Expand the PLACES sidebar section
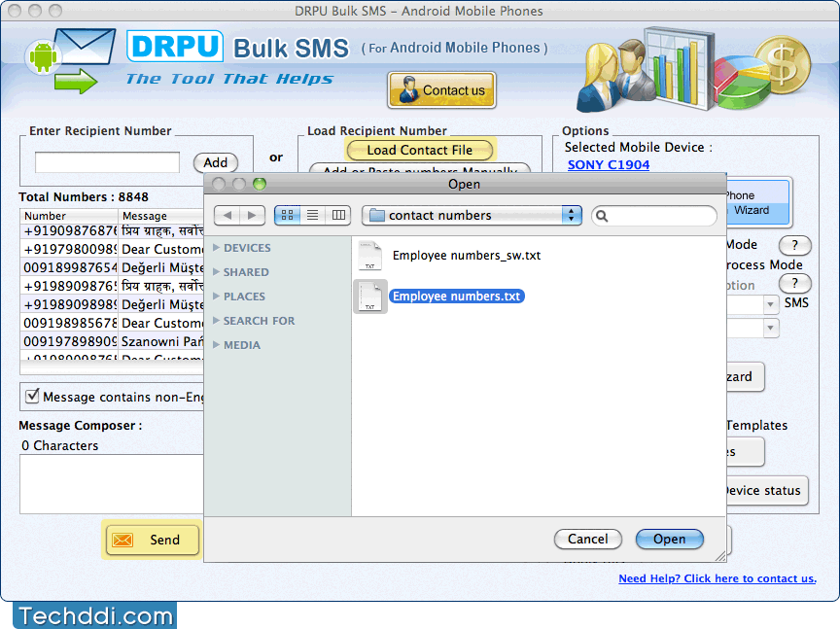 pyautogui.click(x=217, y=296)
